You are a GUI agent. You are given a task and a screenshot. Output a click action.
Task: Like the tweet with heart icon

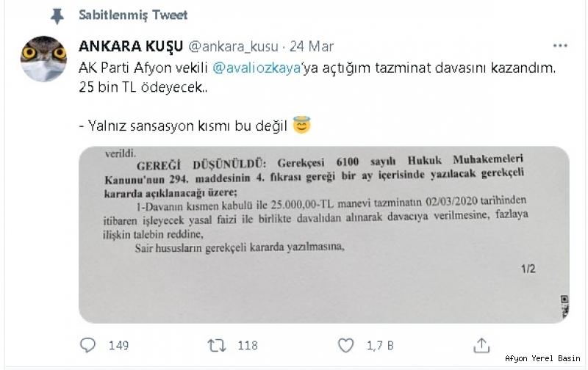(x=345, y=345)
